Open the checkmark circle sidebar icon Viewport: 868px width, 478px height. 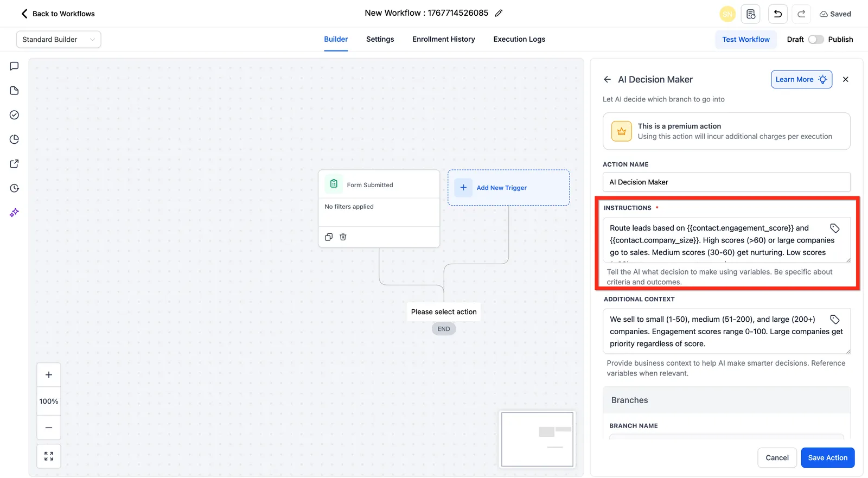coord(15,115)
